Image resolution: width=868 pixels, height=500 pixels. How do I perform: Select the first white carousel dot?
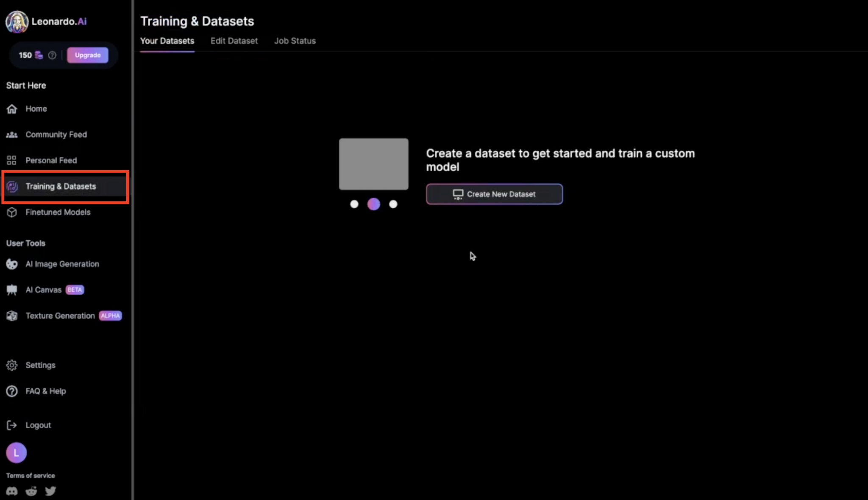354,204
